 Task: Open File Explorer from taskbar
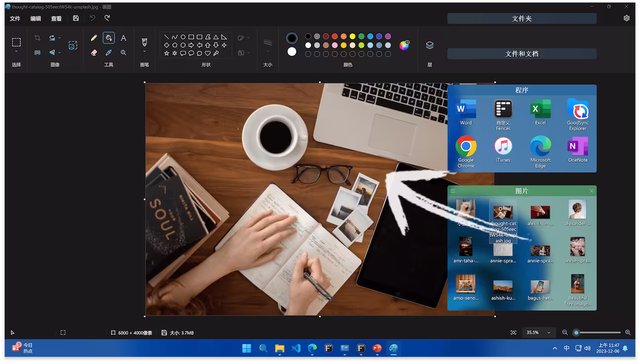tap(280, 348)
